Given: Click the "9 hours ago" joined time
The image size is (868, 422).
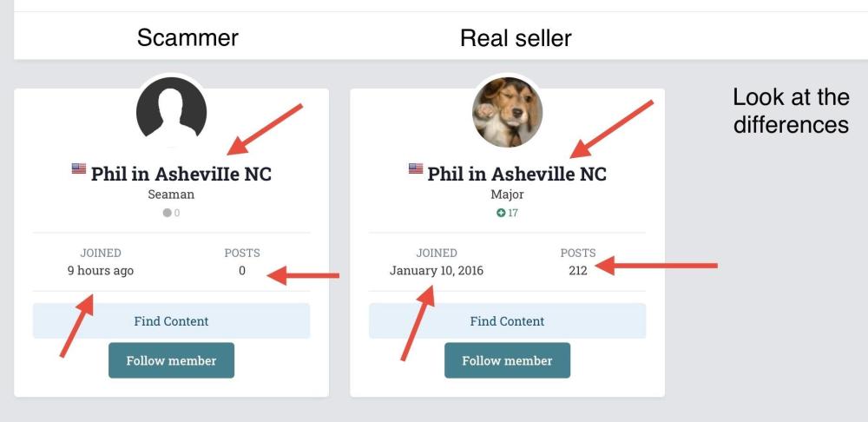Looking at the screenshot, I should 101,270.
